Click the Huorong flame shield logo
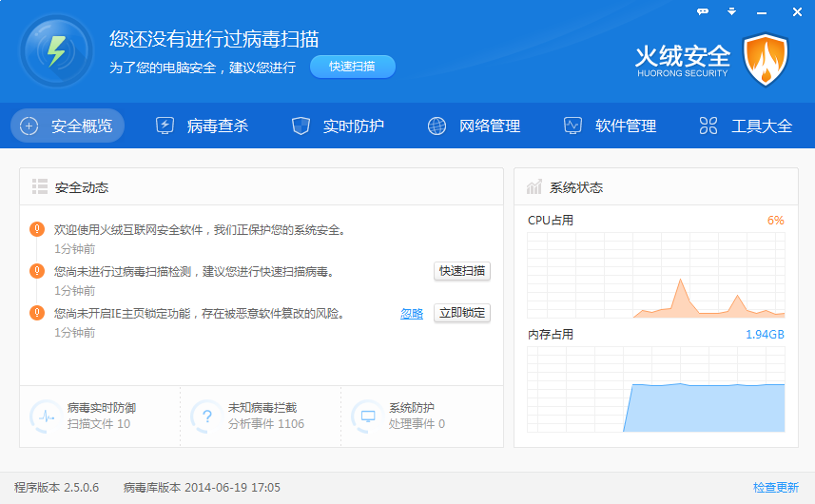Image resolution: width=815 pixels, height=504 pixels. coord(766,59)
